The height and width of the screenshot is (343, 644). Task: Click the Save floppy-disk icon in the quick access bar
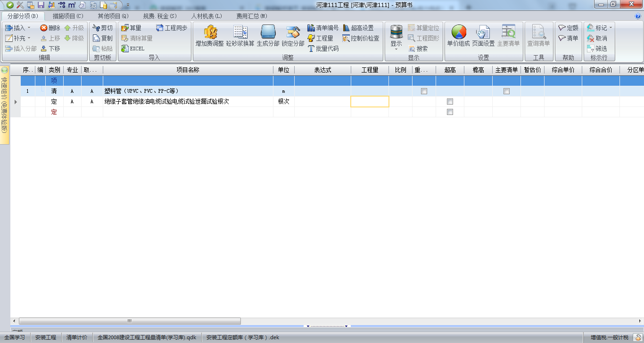[41, 5]
